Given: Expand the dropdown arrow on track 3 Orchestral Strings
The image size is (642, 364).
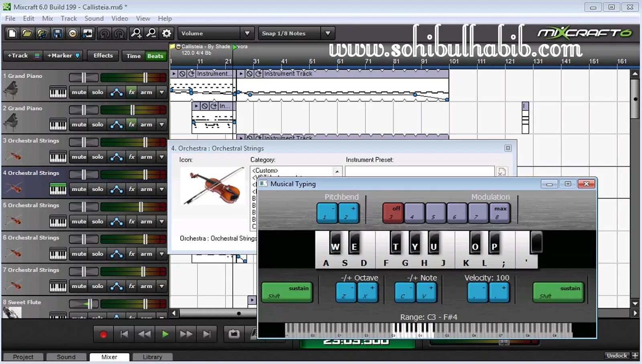Looking at the screenshot, I should (x=162, y=157).
